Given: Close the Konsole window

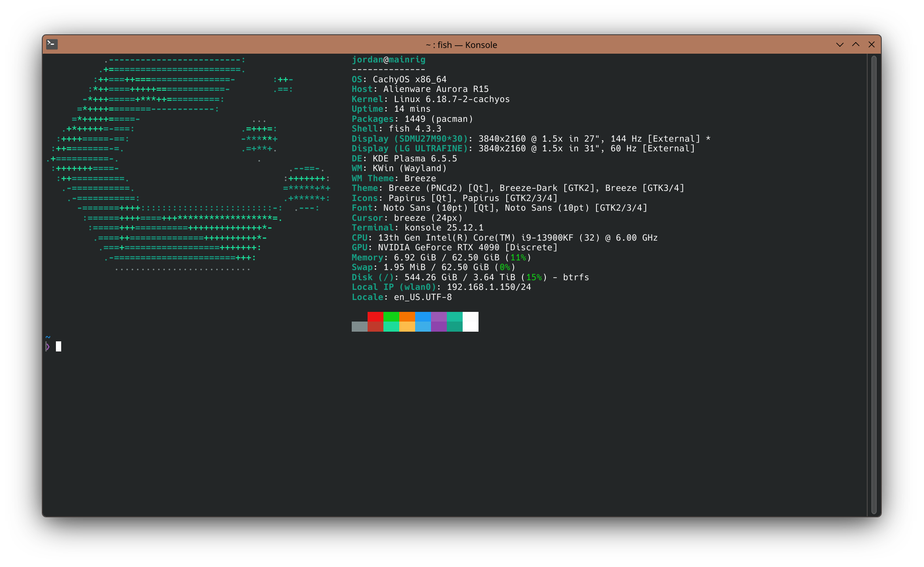Looking at the screenshot, I should coord(871,44).
